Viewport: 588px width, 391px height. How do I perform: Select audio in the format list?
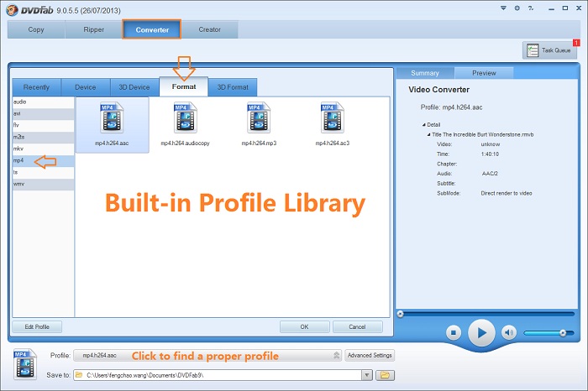tap(43, 102)
